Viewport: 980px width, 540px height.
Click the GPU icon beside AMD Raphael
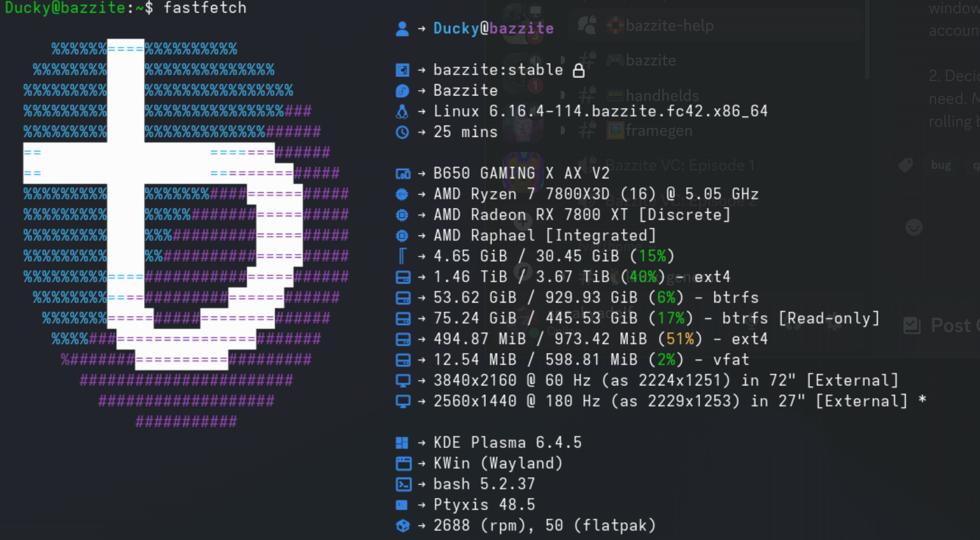click(402, 236)
